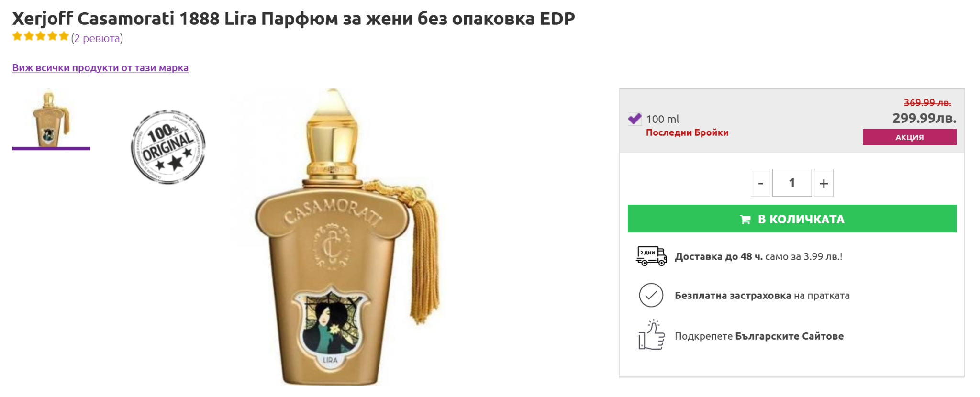Click the АКЦИЯ promo label
This screenshot has width=980, height=397.
point(910,137)
